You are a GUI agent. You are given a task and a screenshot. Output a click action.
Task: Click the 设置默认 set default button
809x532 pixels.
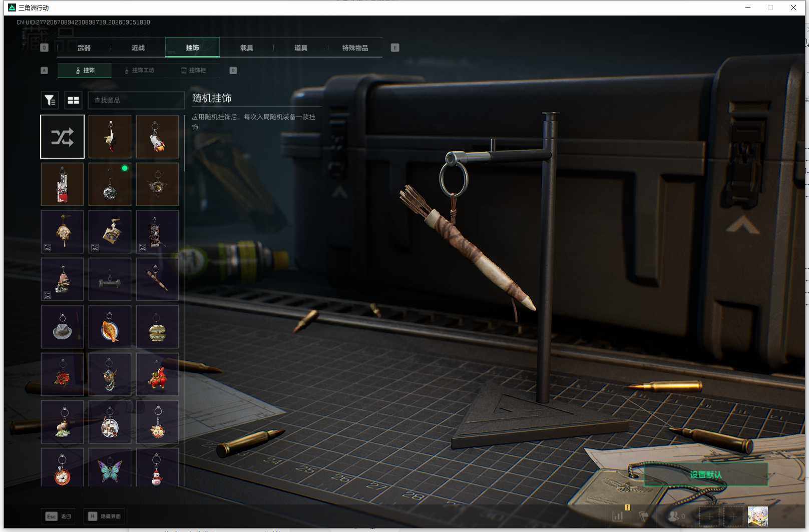click(x=706, y=474)
